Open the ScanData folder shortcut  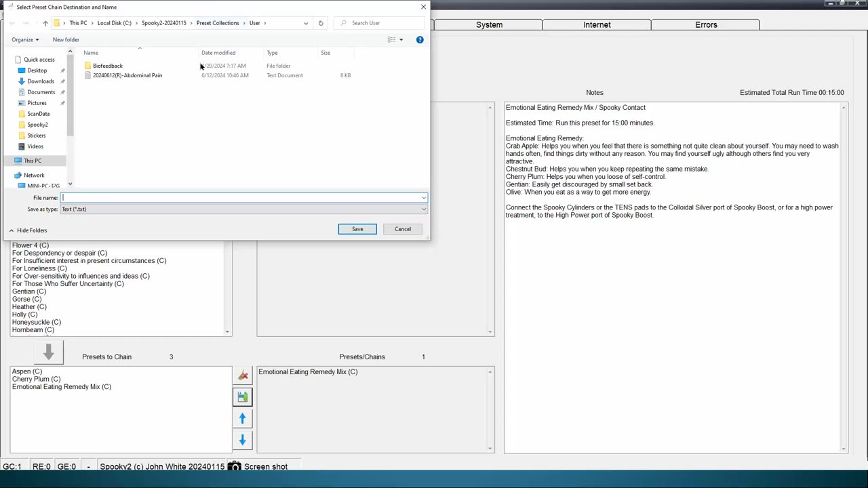[x=38, y=114]
